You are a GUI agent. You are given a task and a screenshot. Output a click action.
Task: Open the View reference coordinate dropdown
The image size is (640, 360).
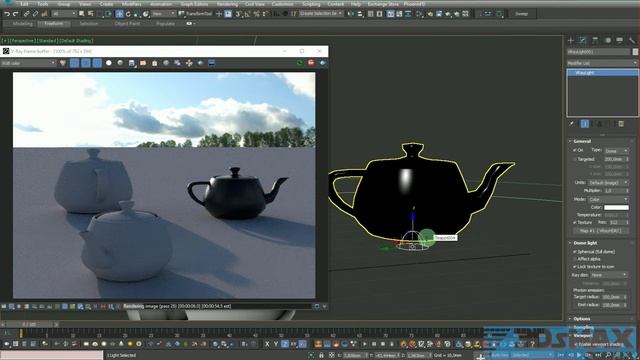point(163,14)
